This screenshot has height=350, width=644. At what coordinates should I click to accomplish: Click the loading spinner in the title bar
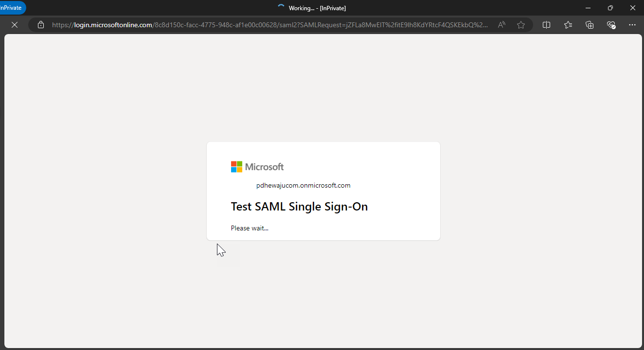click(281, 8)
